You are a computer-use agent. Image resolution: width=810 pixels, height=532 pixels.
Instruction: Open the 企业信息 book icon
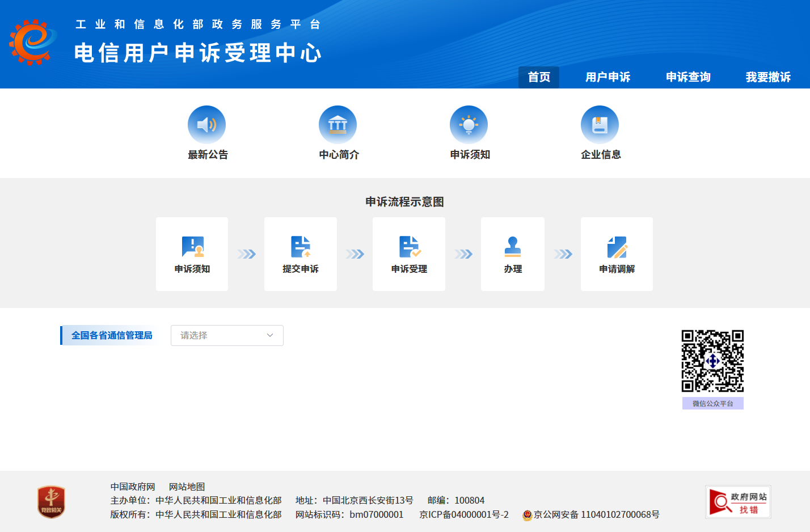coord(600,125)
